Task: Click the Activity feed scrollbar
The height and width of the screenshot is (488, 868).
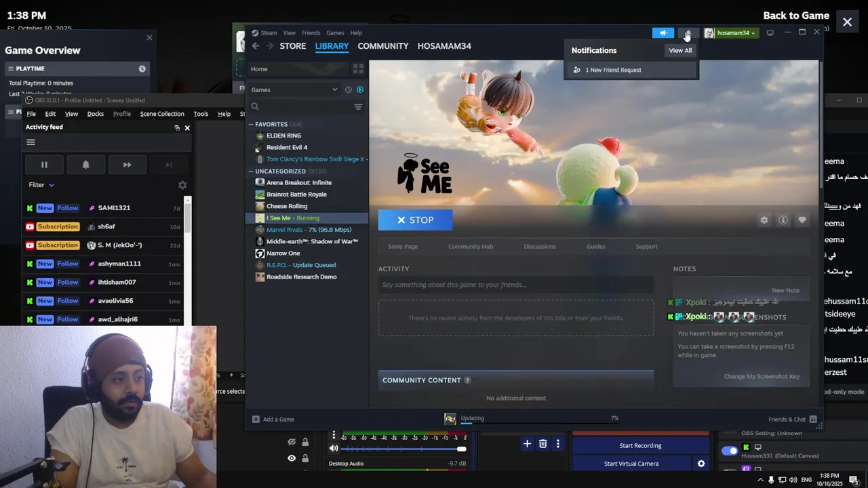Action: tap(189, 217)
